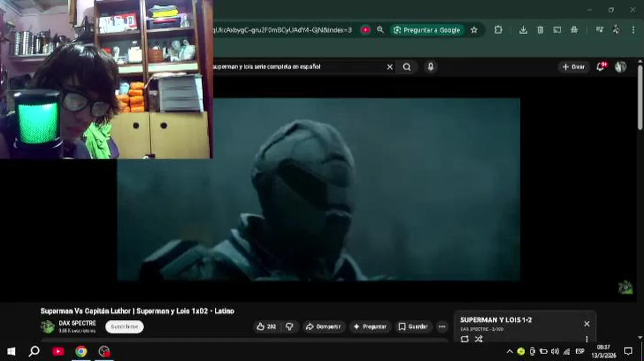The image size is (644, 361).
Task: Show hidden system tray icons chevron
Action: [x=510, y=352]
